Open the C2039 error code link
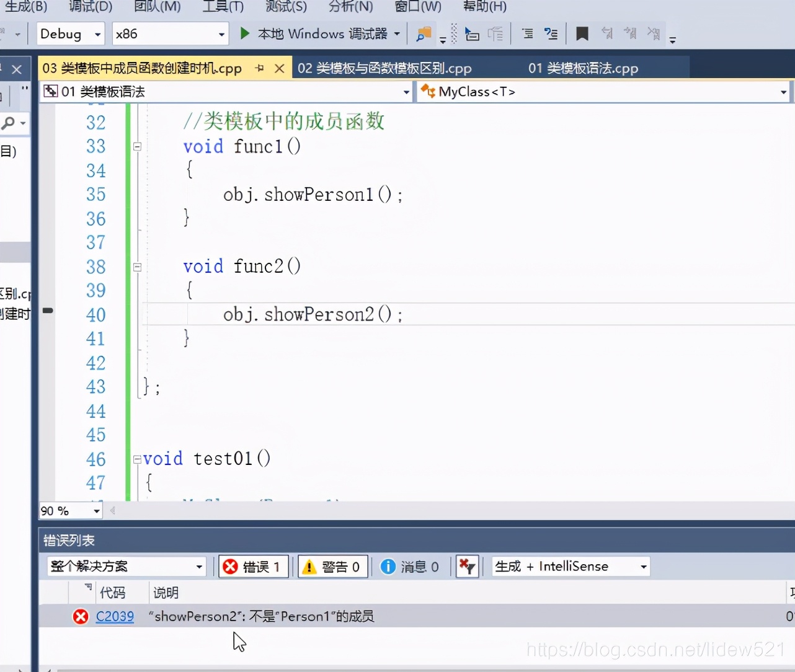 pos(115,616)
